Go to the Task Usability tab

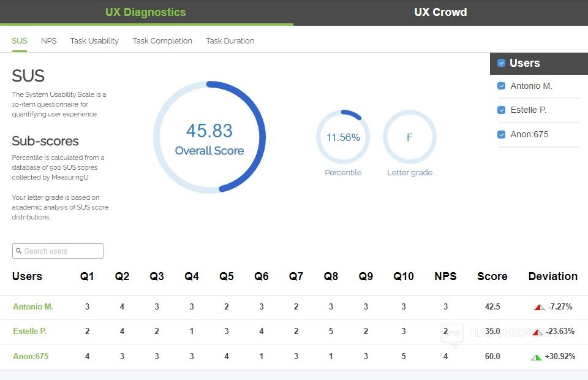click(94, 41)
